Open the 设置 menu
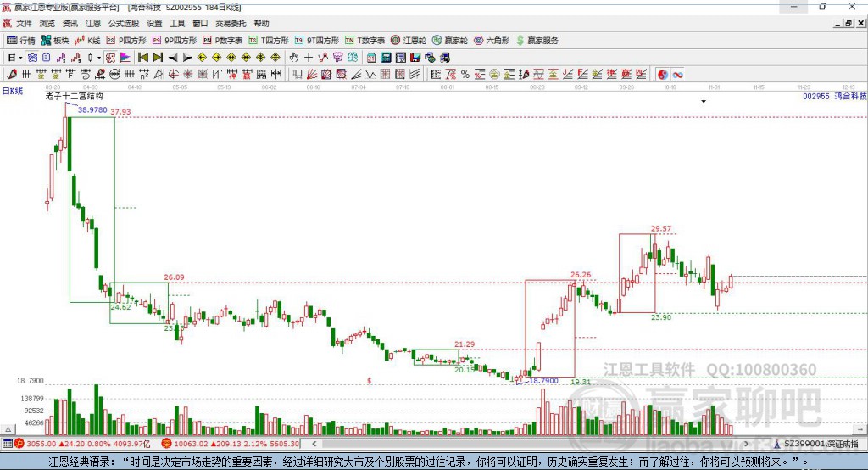Viewport: 868px width, 470px height. (x=154, y=23)
